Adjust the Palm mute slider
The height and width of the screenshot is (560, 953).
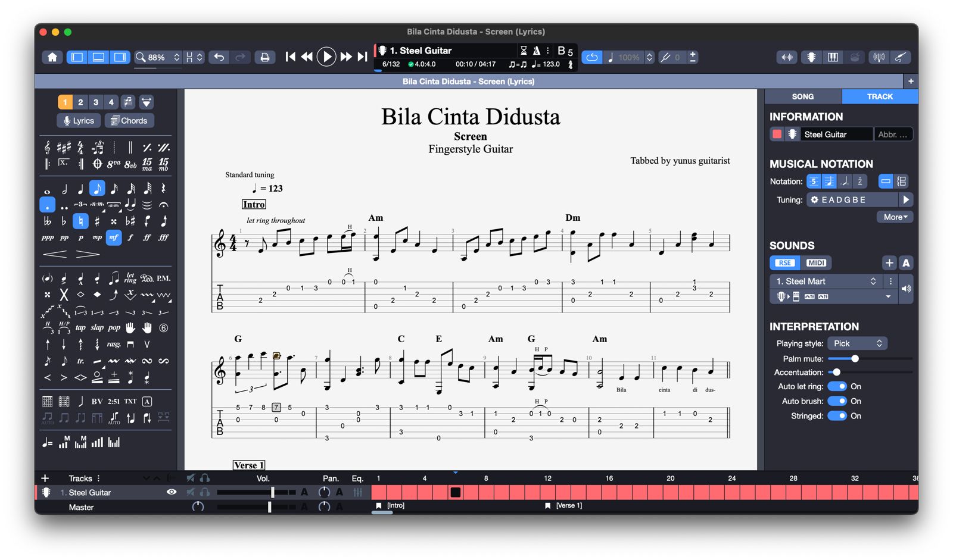[x=855, y=359]
